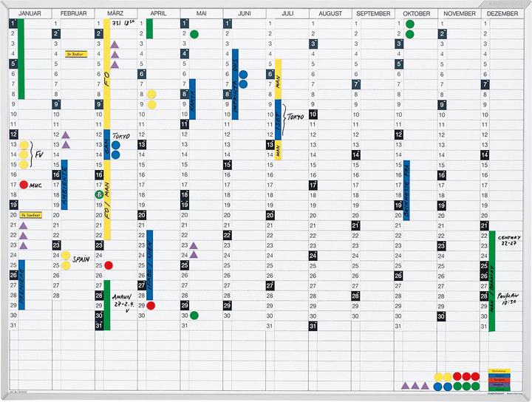Click the red round magnet on März 25
Screen dimensions: 532x402
pos(109,265)
